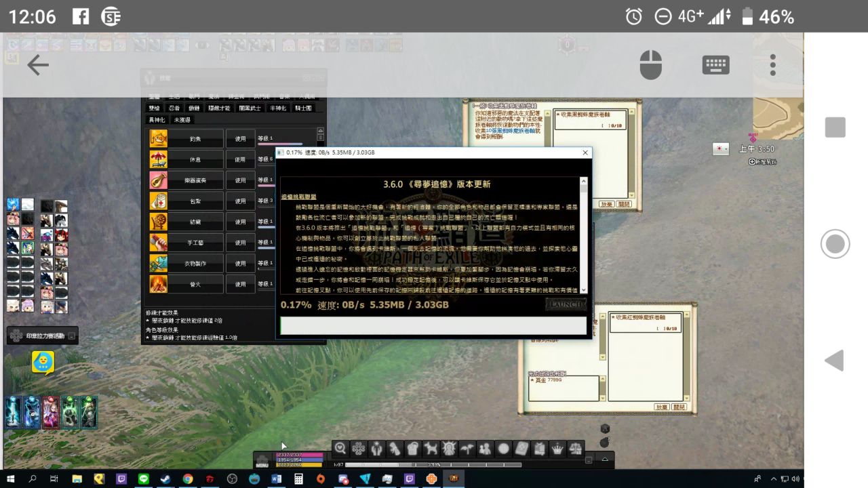This screenshot has width=868, height=488.
Task: Click 放棄 in the 紅蜘蛛 quest window
Action: (661, 407)
